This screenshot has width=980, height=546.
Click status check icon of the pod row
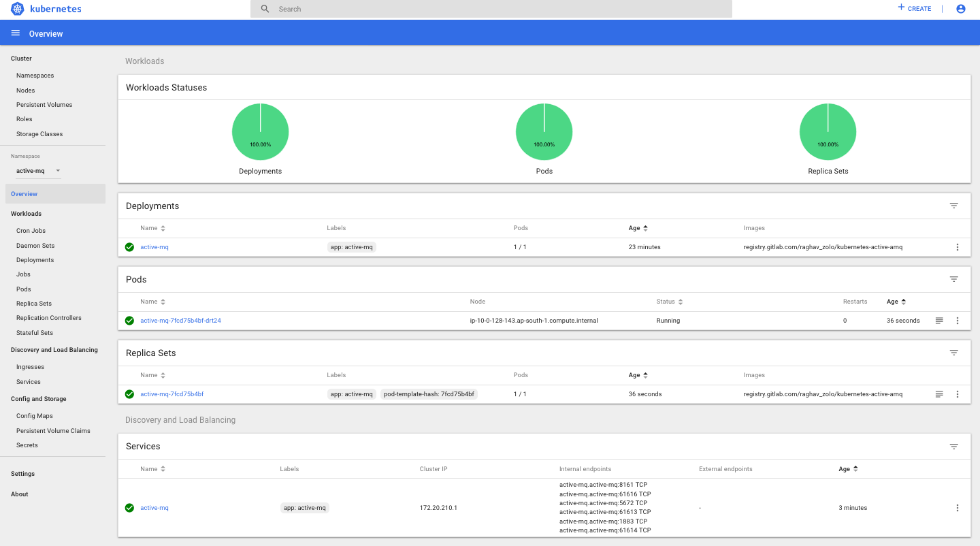point(129,321)
